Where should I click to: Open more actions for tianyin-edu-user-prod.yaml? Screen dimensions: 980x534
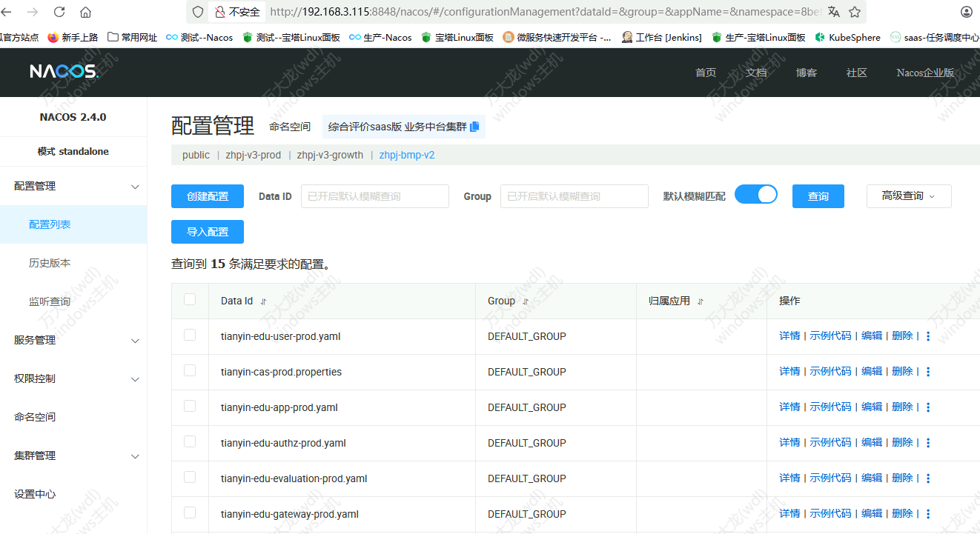coord(928,336)
